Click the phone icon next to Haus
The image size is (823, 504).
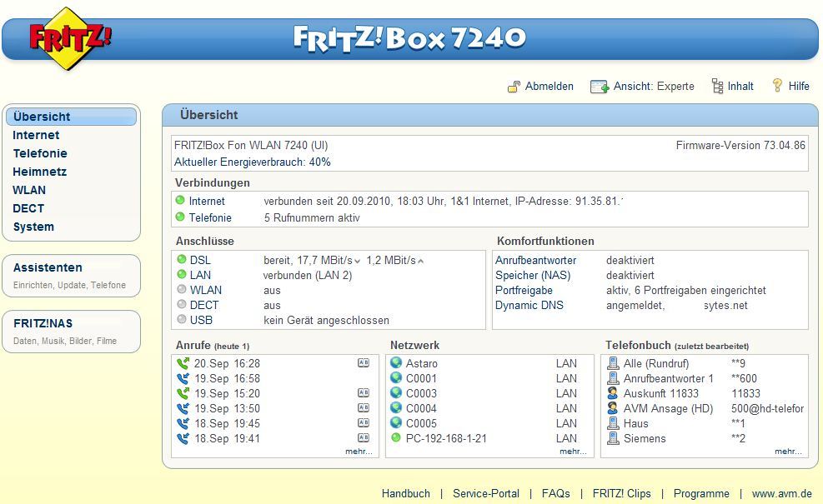click(x=613, y=422)
